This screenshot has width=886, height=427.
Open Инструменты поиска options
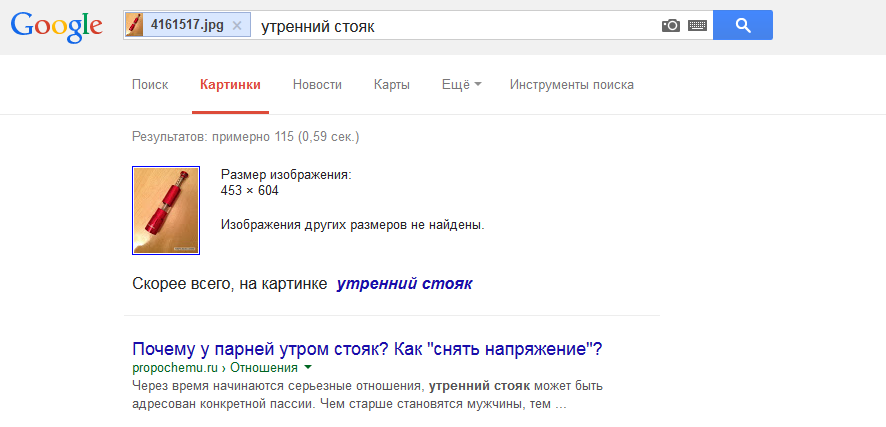[x=571, y=85]
